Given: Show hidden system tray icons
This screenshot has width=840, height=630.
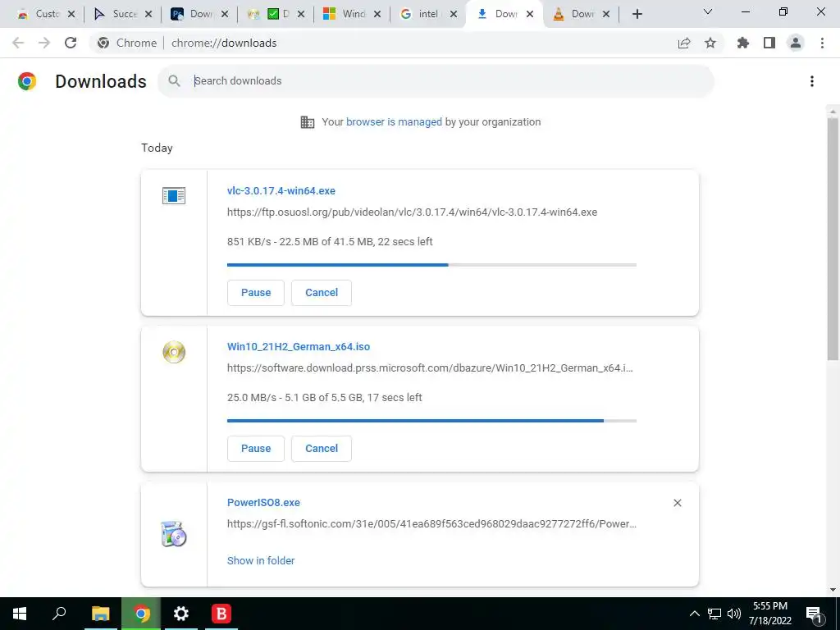Looking at the screenshot, I should (694, 614).
